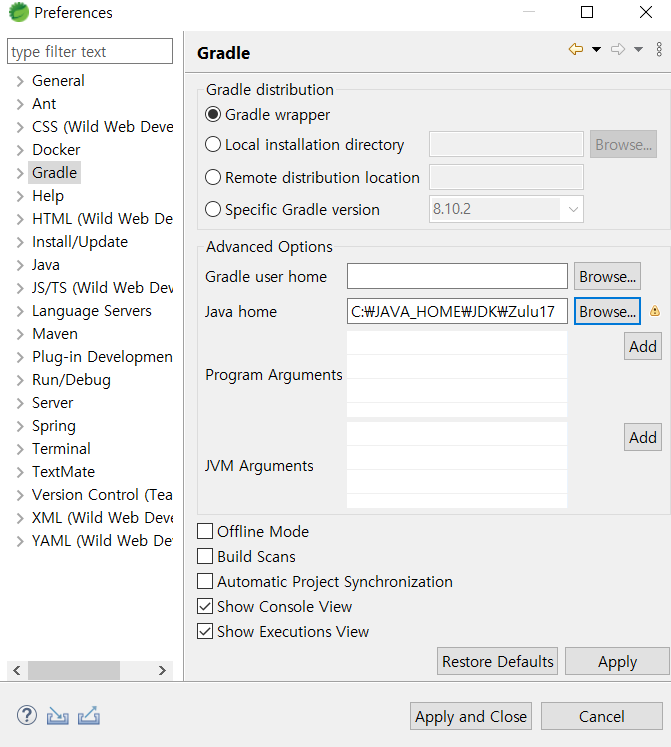Expand the XML (Wild Web Developer) node
671x747 pixels.
20,518
